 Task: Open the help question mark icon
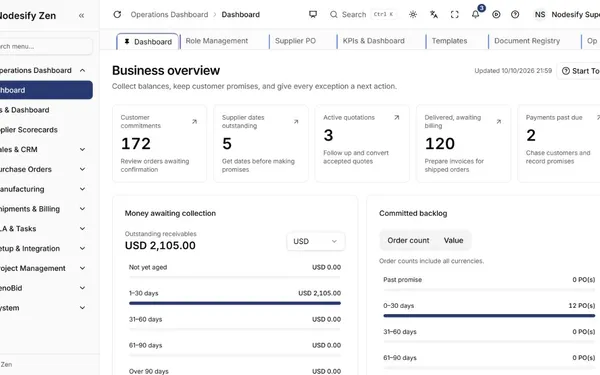point(515,15)
